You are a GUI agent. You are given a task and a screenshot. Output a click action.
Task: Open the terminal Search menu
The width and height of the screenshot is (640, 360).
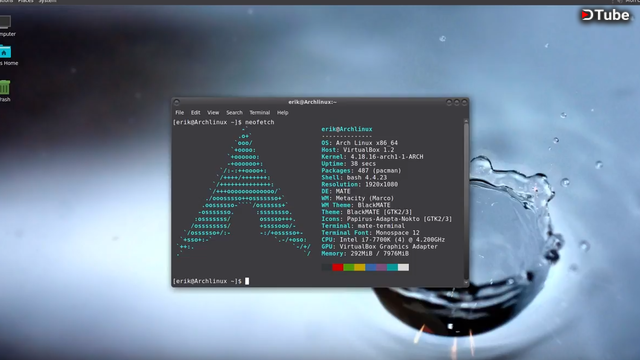click(234, 113)
